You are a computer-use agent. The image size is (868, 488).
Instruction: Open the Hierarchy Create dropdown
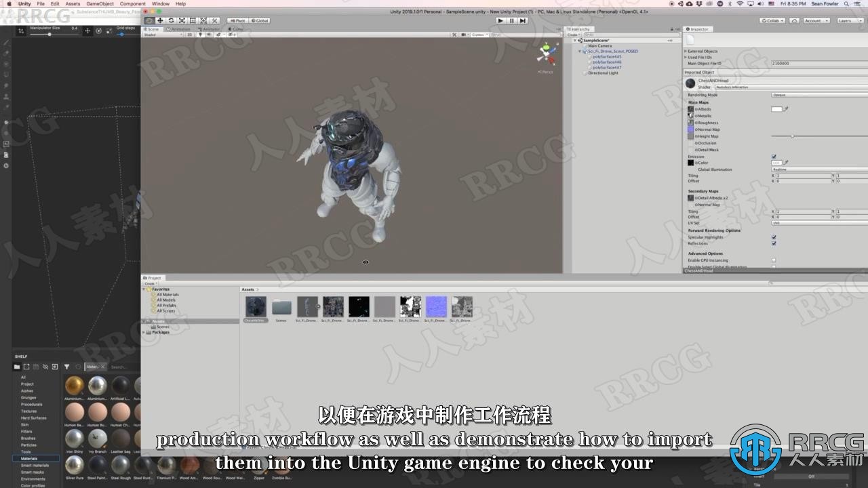coord(573,35)
